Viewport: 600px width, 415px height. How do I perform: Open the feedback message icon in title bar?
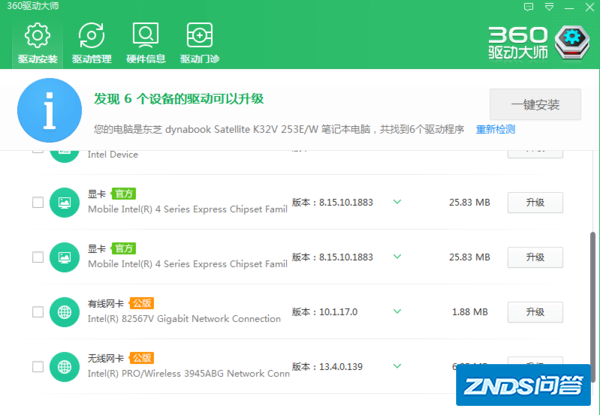pyautogui.click(x=528, y=7)
